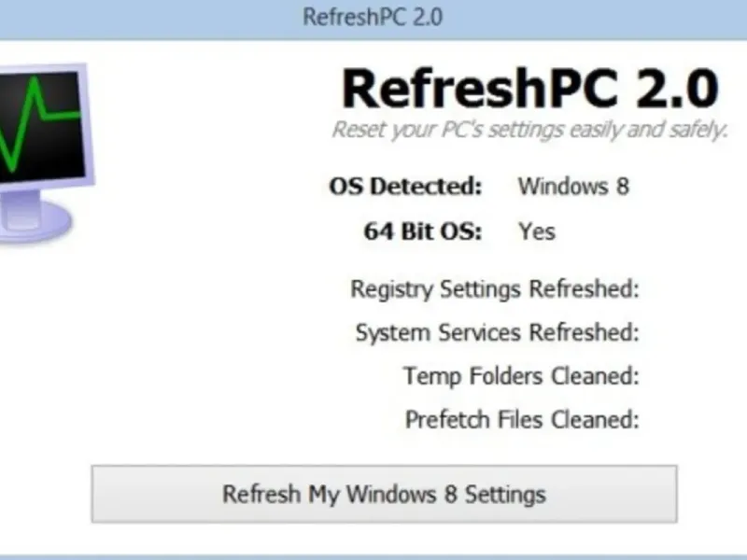Select the 64 Bit OS label
This screenshot has height=560, width=747.
(423, 231)
